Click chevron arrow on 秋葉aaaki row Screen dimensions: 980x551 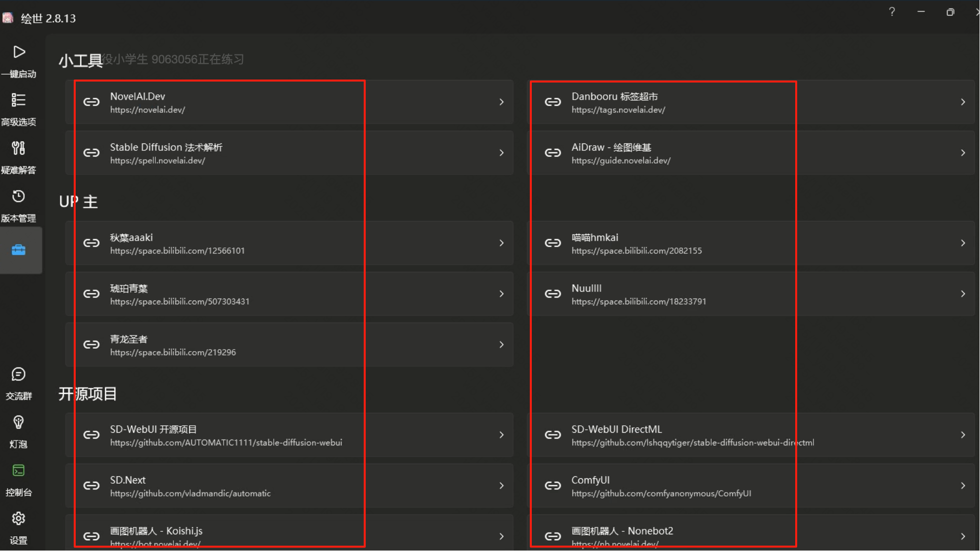pyautogui.click(x=501, y=243)
